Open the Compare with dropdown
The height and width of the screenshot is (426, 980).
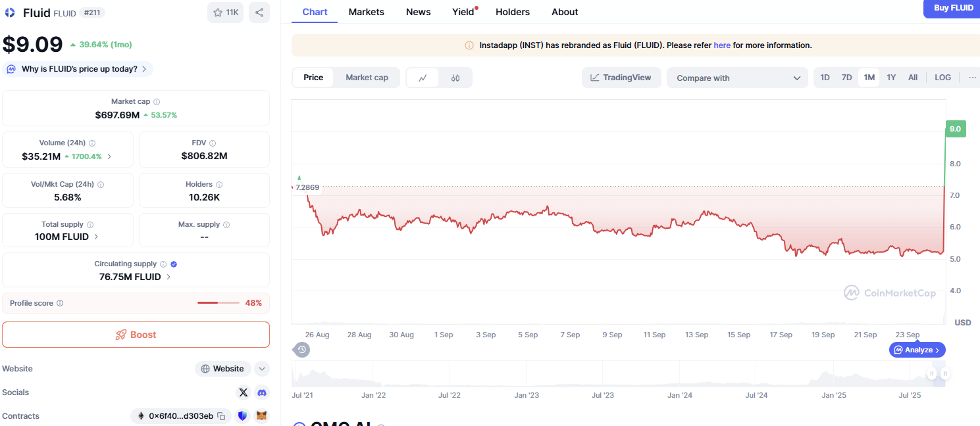point(737,78)
